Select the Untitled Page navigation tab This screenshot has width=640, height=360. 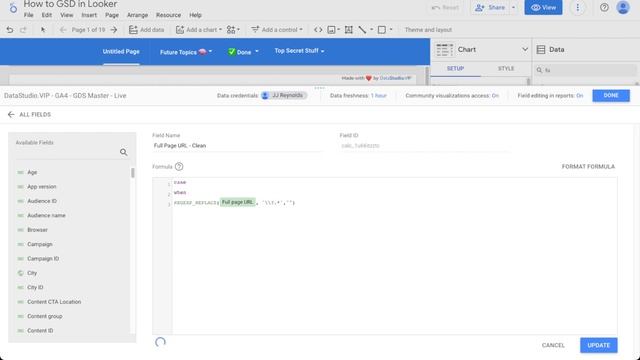(x=121, y=51)
